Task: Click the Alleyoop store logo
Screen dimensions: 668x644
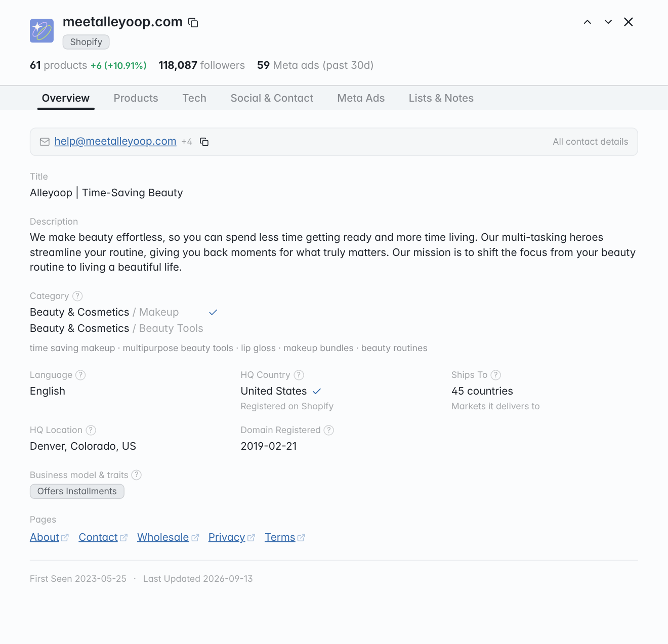Action: pyautogui.click(x=41, y=31)
